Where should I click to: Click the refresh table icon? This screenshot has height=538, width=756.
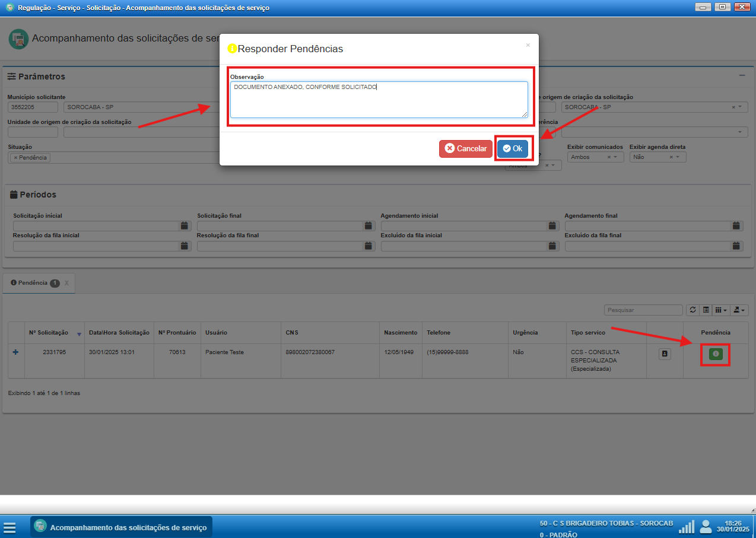[693, 310]
